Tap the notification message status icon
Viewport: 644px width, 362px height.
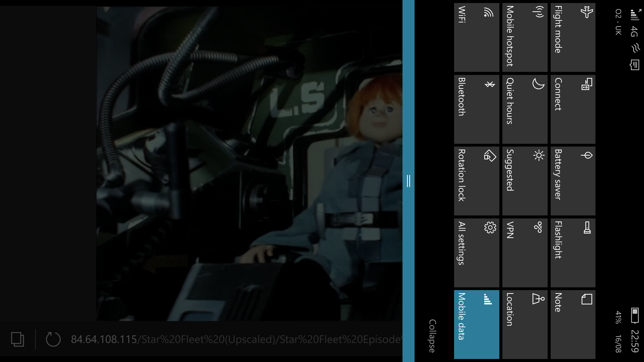tap(635, 65)
